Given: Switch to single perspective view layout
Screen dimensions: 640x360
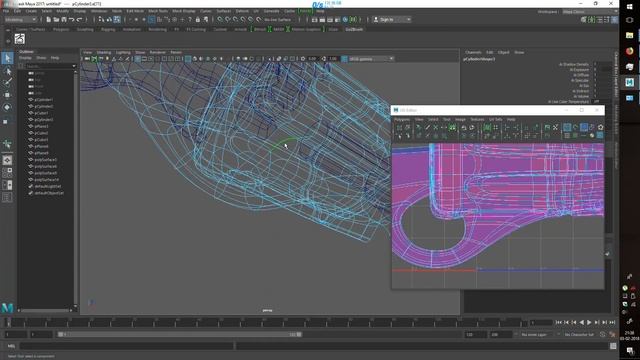Looking at the screenshot, I should pos(7,160).
